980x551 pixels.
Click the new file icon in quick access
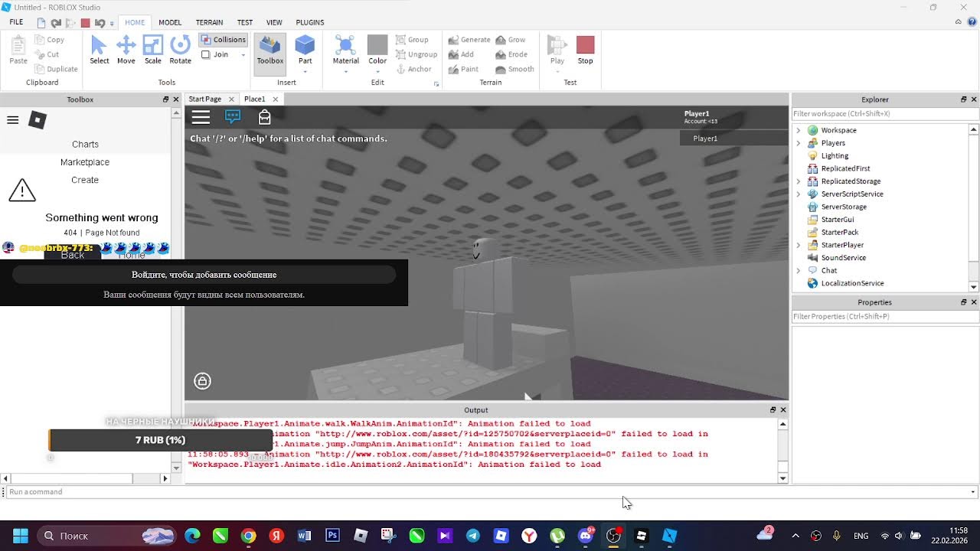point(41,23)
